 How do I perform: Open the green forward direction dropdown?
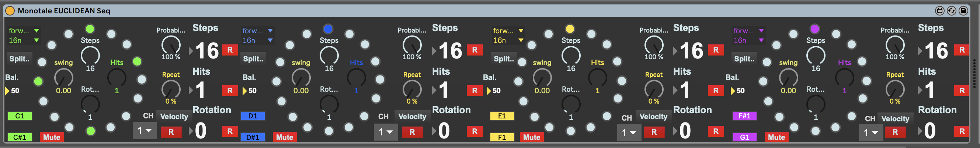click(x=24, y=30)
